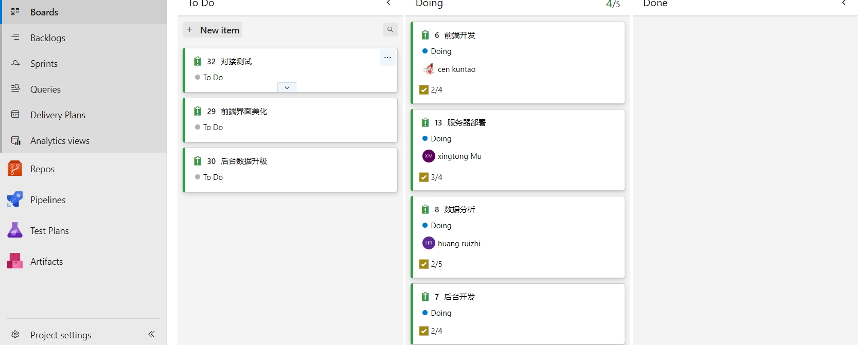This screenshot has width=868, height=345.
Task: Click the Queries icon
Action: (x=15, y=88)
